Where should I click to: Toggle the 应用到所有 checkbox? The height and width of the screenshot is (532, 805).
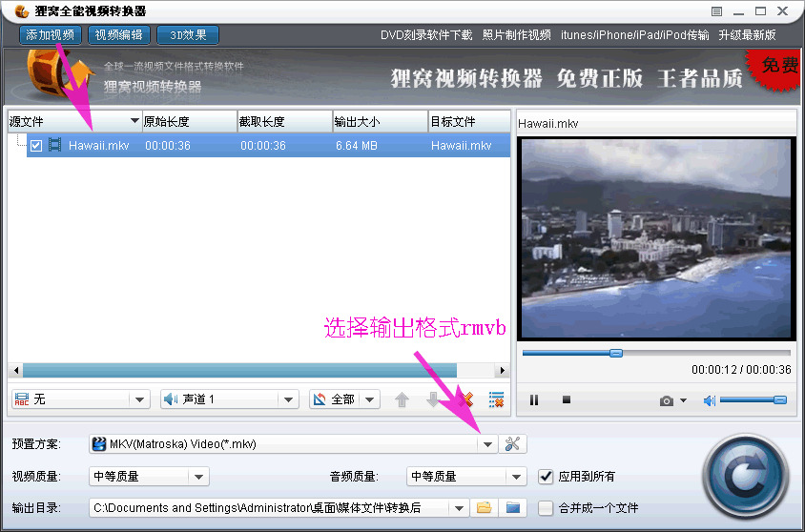546,477
